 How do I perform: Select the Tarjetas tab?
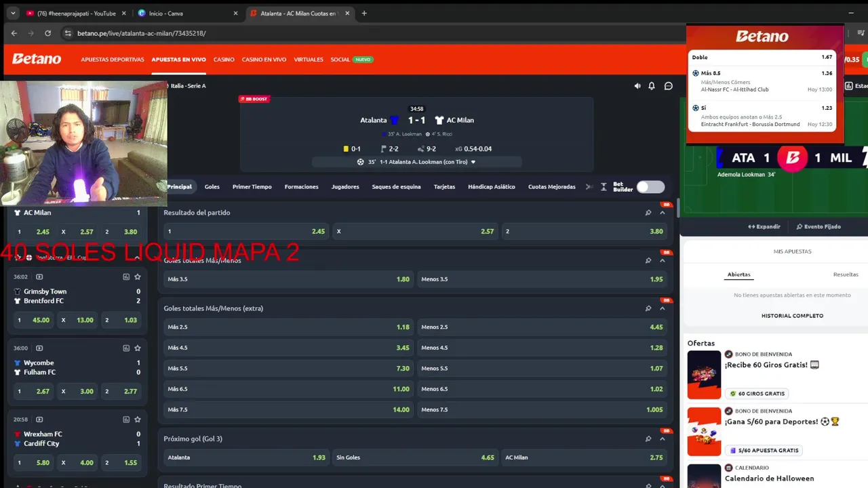[x=444, y=186]
